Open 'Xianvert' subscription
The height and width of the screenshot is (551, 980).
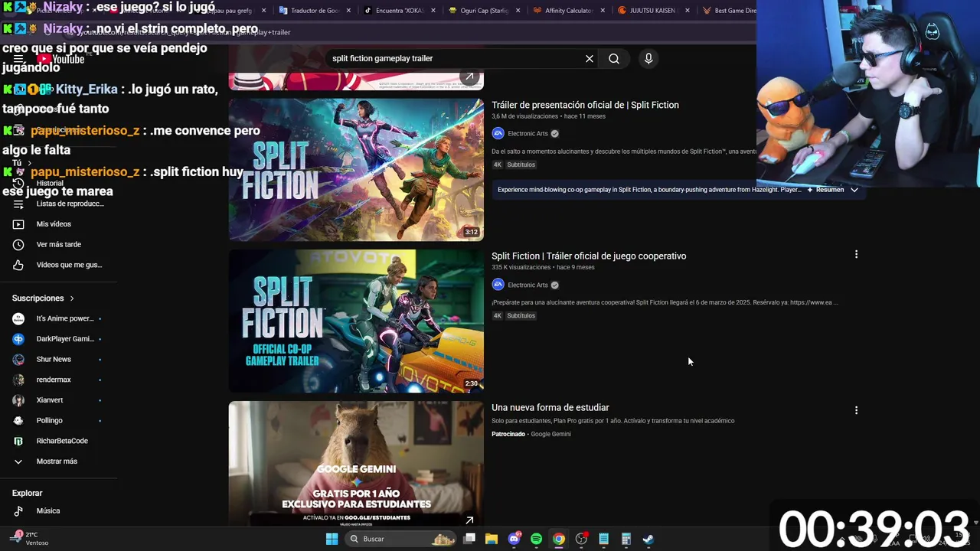[50, 400]
